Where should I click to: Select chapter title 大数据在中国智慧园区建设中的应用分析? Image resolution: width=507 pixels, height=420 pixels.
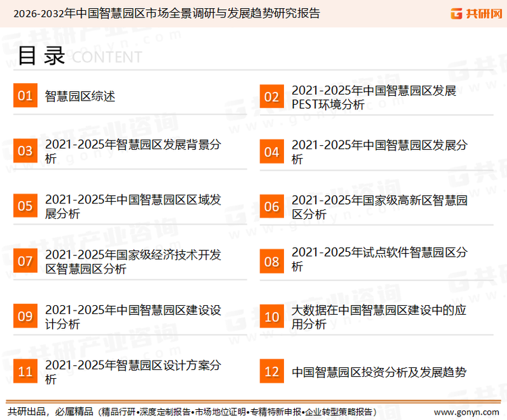379,317
